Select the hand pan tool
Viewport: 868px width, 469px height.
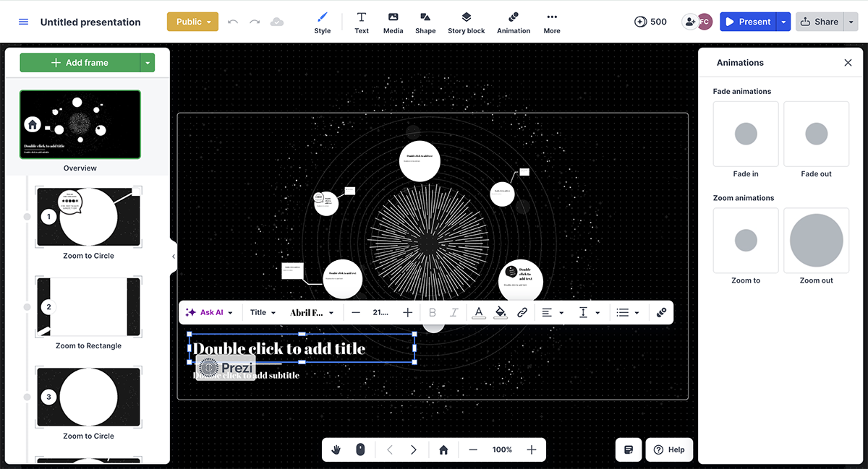click(336, 449)
